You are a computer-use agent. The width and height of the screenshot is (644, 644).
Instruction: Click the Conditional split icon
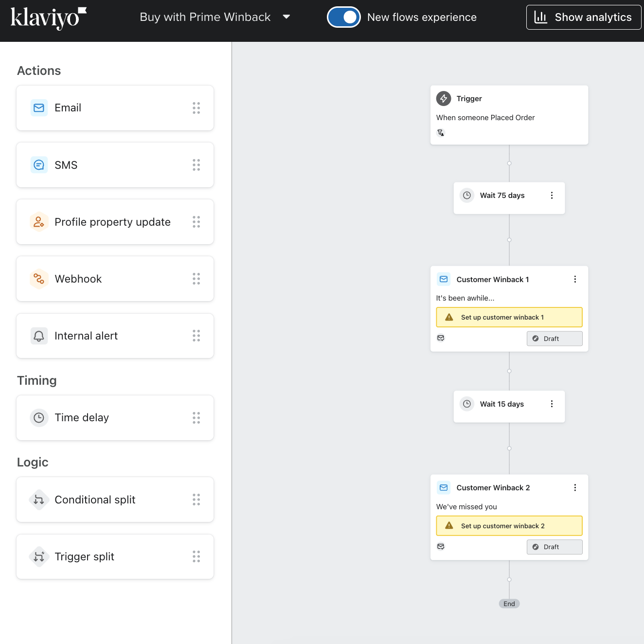tap(39, 500)
